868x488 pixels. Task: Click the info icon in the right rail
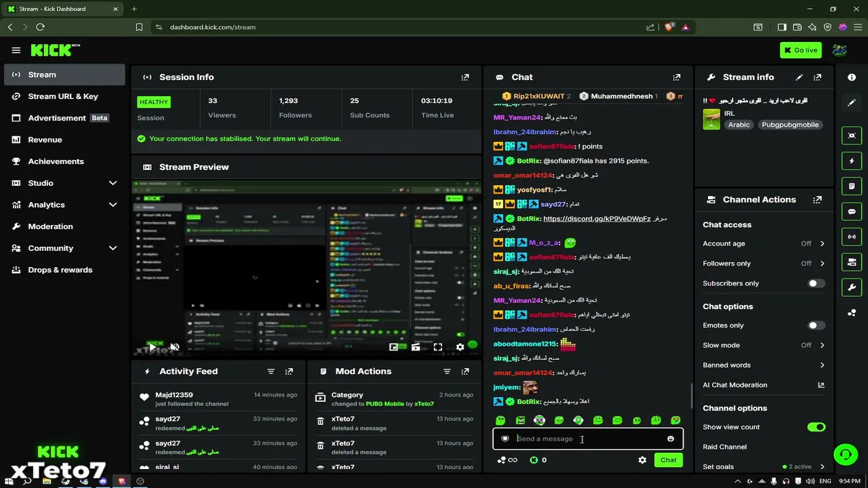[x=852, y=77]
